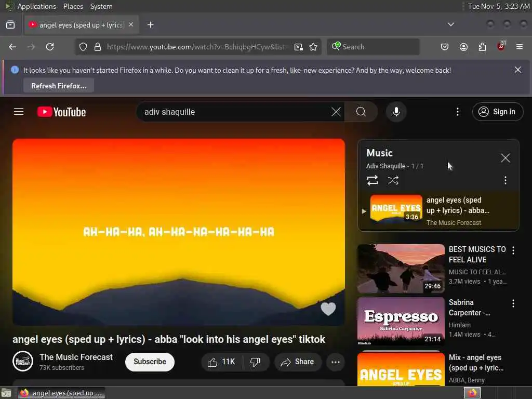
Task: Clear the YouTube search query
Action: point(336,112)
